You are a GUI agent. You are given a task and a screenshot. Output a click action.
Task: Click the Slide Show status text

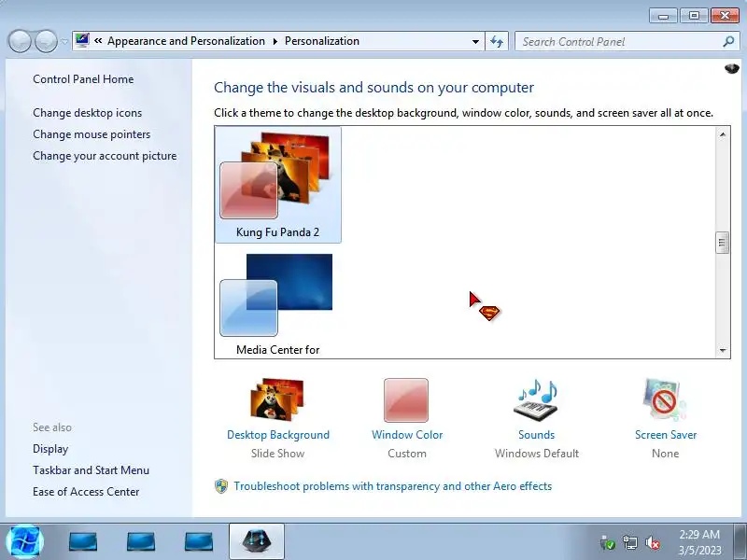(x=277, y=454)
